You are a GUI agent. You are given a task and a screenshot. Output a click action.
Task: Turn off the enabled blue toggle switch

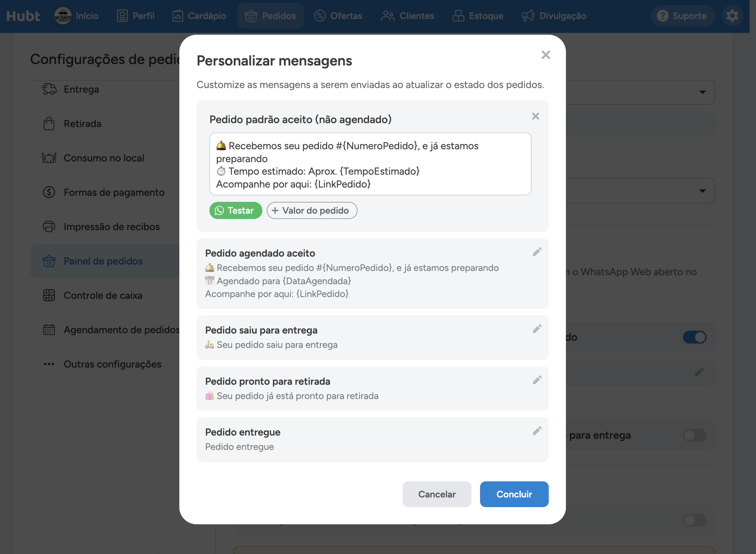pos(694,337)
